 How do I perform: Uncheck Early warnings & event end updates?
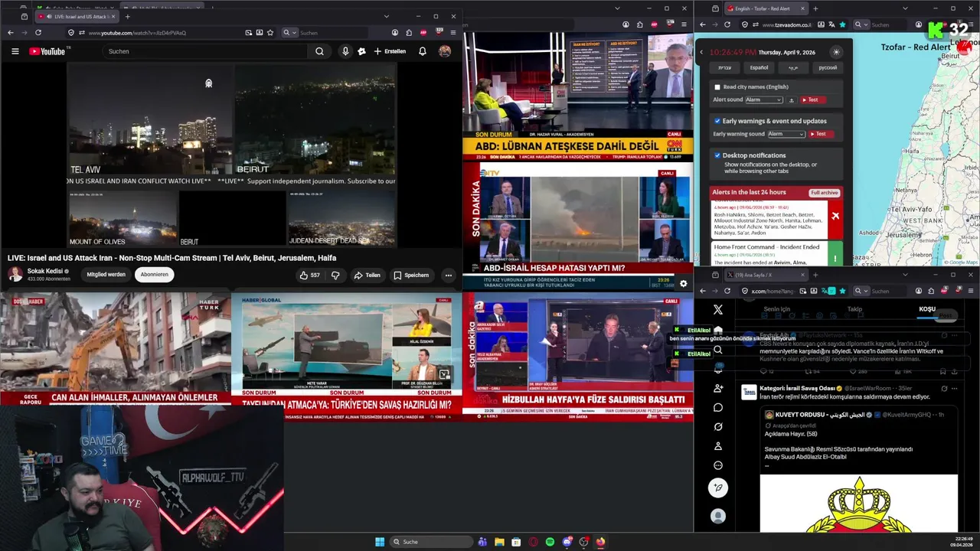(717, 121)
